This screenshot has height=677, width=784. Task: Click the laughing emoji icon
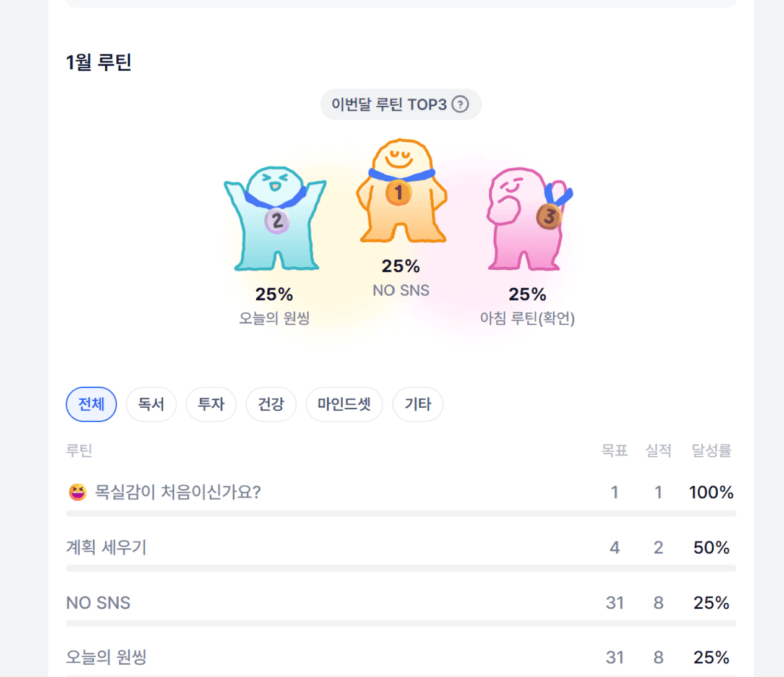77,492
